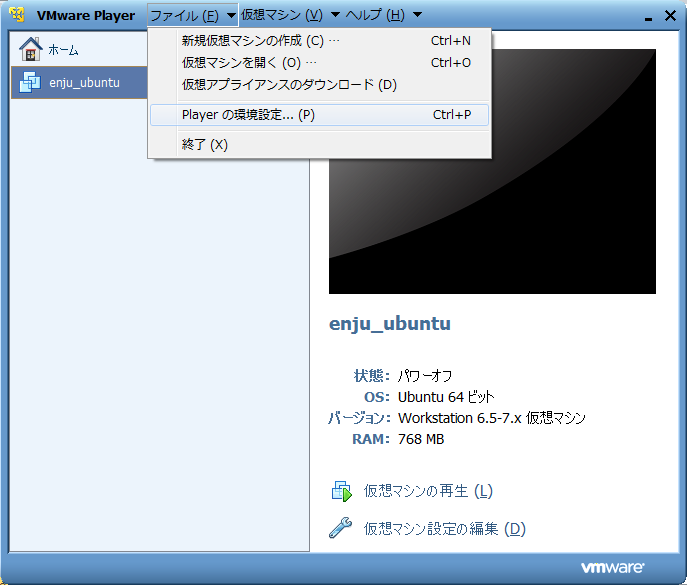
Task: Open the ファイル (F) menu
Action: [x=193, y=15]
